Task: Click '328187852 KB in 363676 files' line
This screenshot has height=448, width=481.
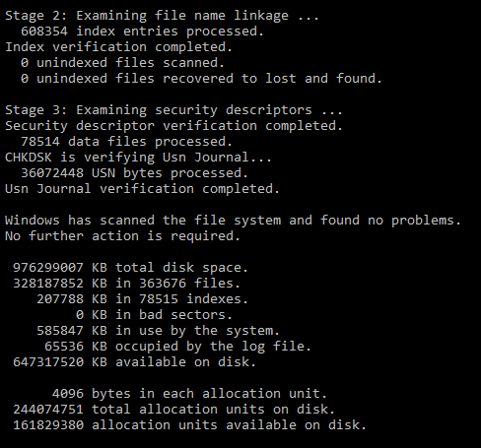Action: click(126, 284)
